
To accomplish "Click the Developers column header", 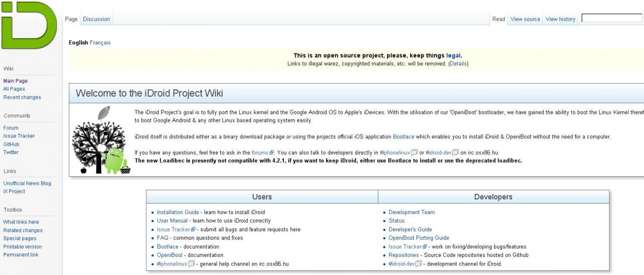I will pos(493,197).
